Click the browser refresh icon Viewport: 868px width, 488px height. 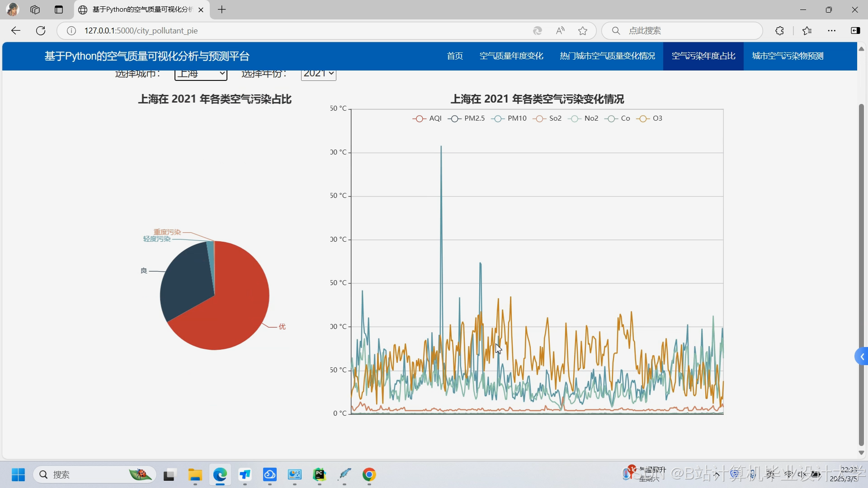(x=41, y=31)
